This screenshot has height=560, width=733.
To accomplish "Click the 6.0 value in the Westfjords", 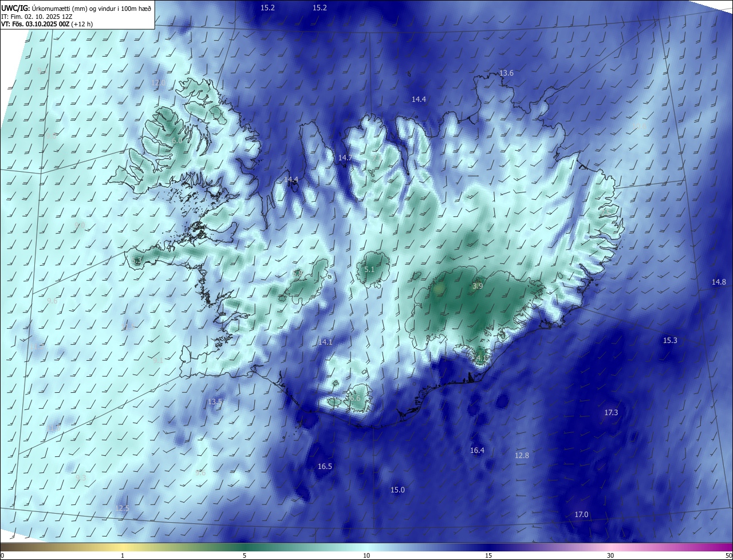I will pos(177,140).
